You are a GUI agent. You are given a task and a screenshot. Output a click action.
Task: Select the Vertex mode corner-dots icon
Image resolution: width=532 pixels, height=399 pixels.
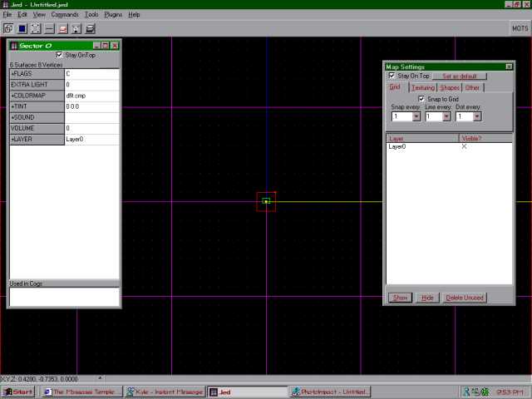36,29
